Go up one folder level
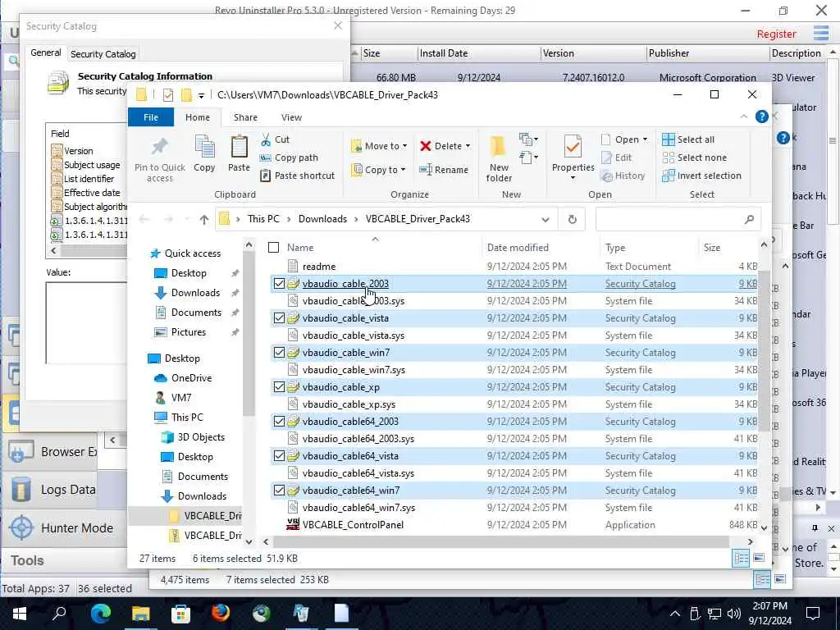Screen dimensions: 840x630 pos(203,219)
